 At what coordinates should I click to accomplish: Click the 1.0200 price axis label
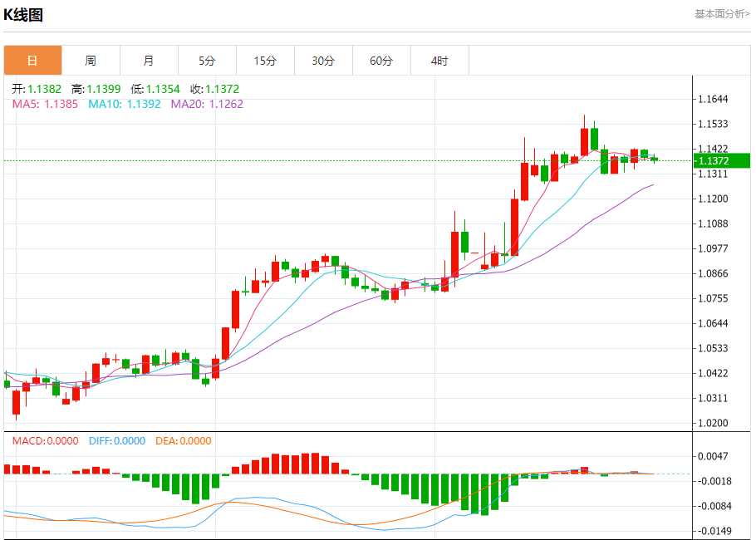713,423
